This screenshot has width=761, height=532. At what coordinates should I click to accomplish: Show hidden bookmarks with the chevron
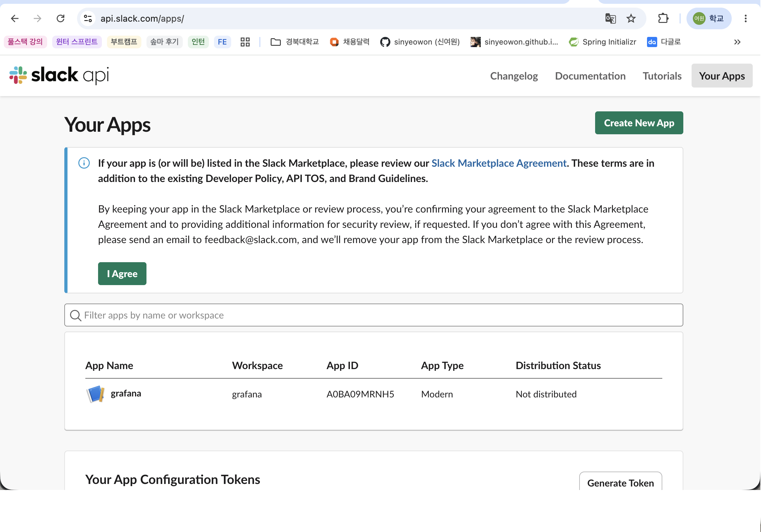click(x=737, y=42)
